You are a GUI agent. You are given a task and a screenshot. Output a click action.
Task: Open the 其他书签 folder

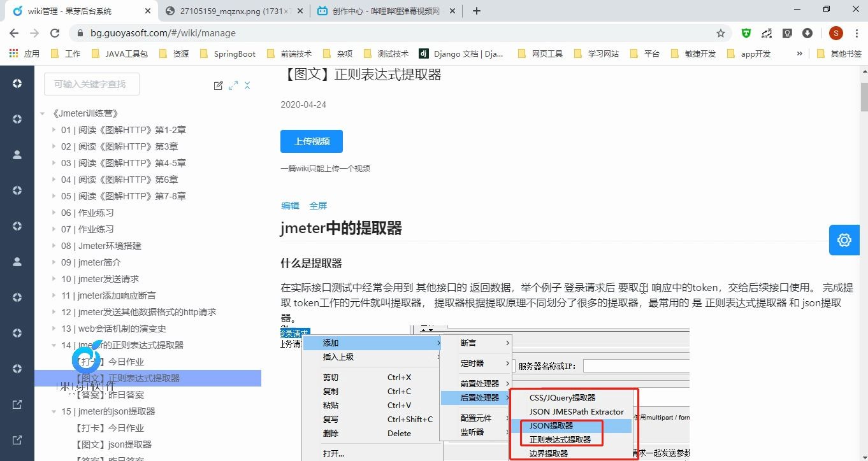pyautogui.click(x=839, y=53)
